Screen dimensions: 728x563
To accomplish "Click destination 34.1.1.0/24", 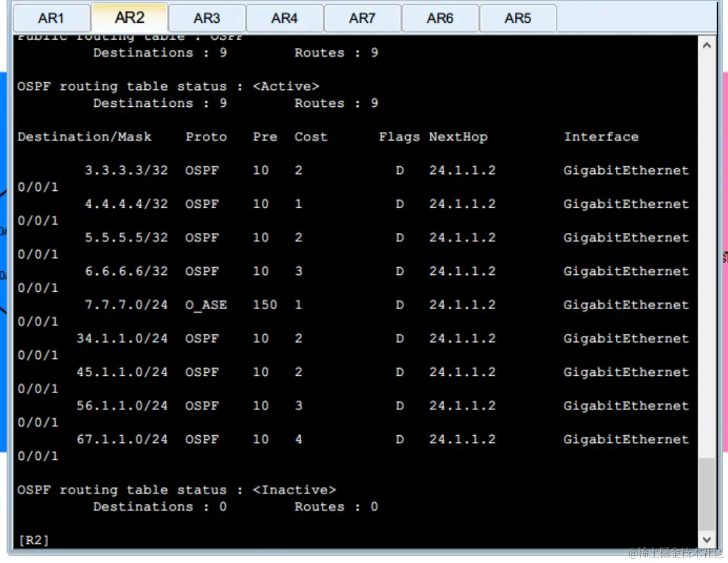I will (x=122, y=339).
